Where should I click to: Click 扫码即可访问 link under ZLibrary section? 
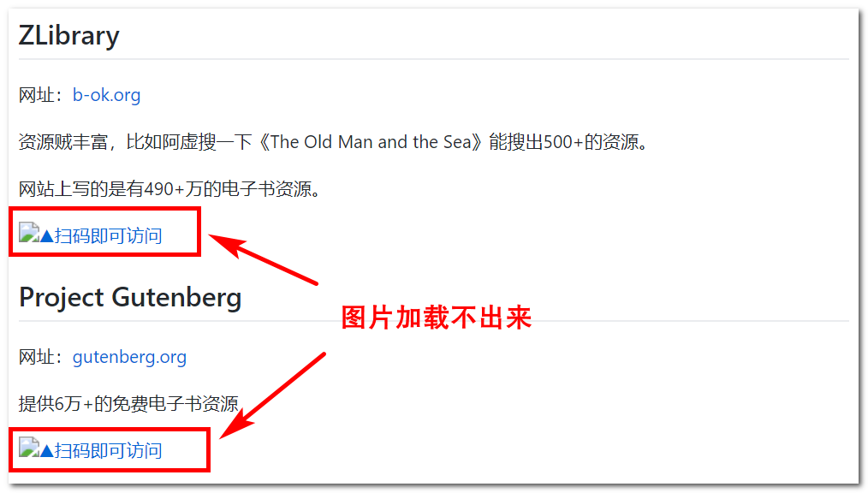[x=108, y=236]
